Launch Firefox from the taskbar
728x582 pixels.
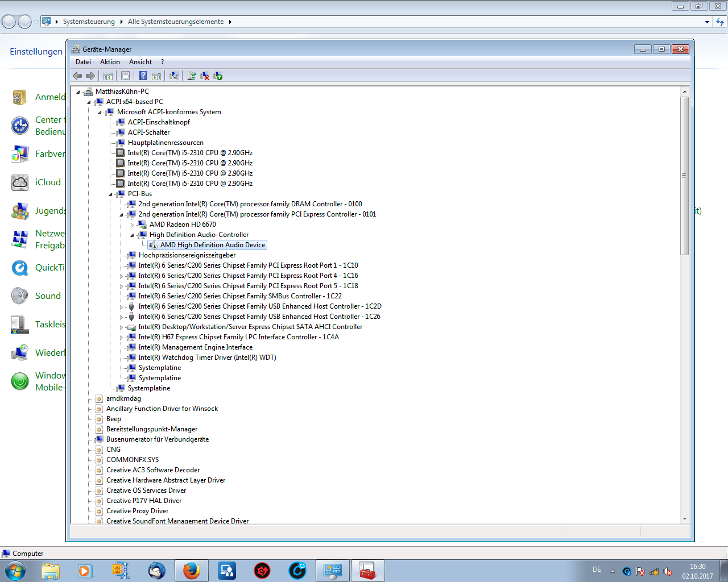(x=192, y=571)
